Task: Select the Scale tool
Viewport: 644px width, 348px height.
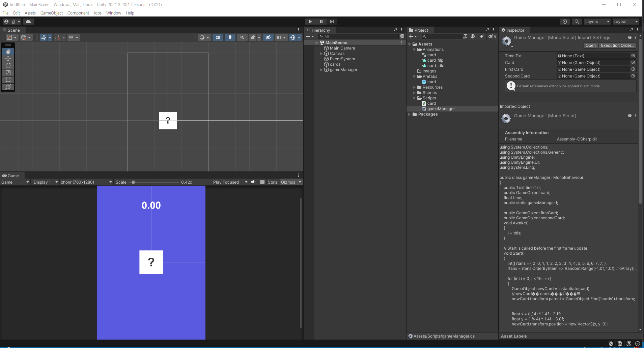Action: (x=8, y=73)
